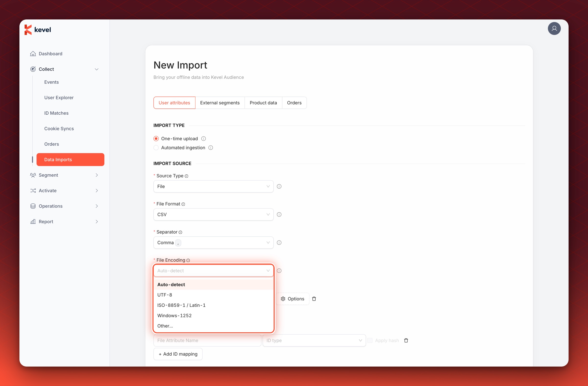
Task: Click the File Attribute Name field
Action: tap(207, 340)
